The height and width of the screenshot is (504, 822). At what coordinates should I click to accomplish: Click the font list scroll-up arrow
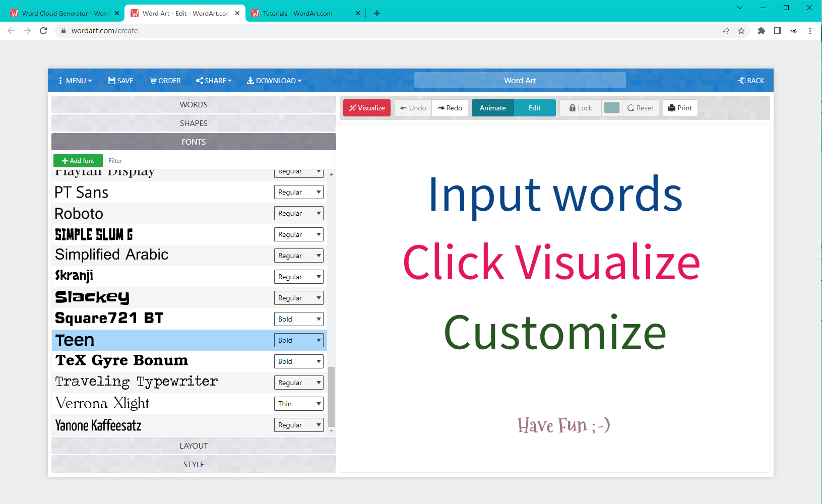(x=331, y=174)
